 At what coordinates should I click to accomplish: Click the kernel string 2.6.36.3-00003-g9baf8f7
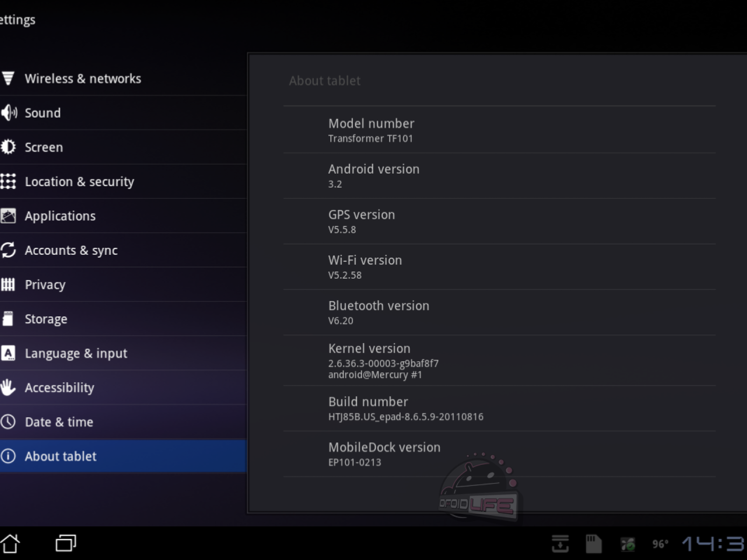[383, 364]
